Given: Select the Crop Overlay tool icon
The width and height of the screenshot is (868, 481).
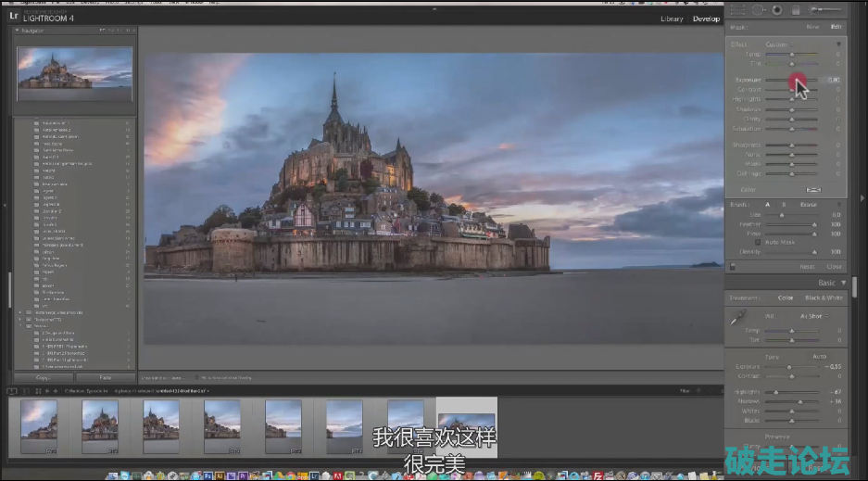Looking at the screenshot, I should (738, 9).
